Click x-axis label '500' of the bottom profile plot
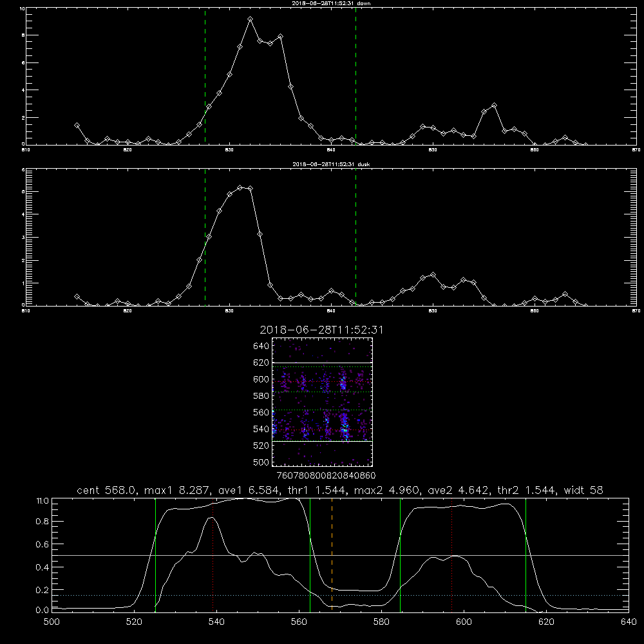 point(52,622)
